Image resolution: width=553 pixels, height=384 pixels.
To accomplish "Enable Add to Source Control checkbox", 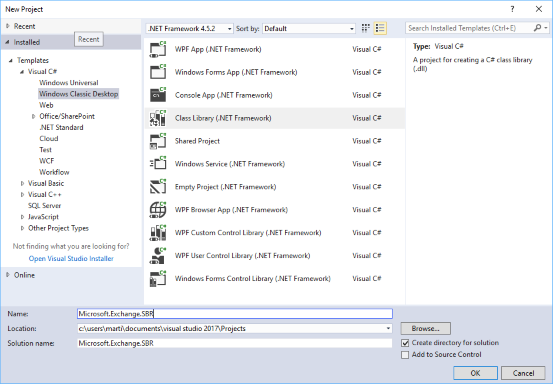I will tap(405, 354).
